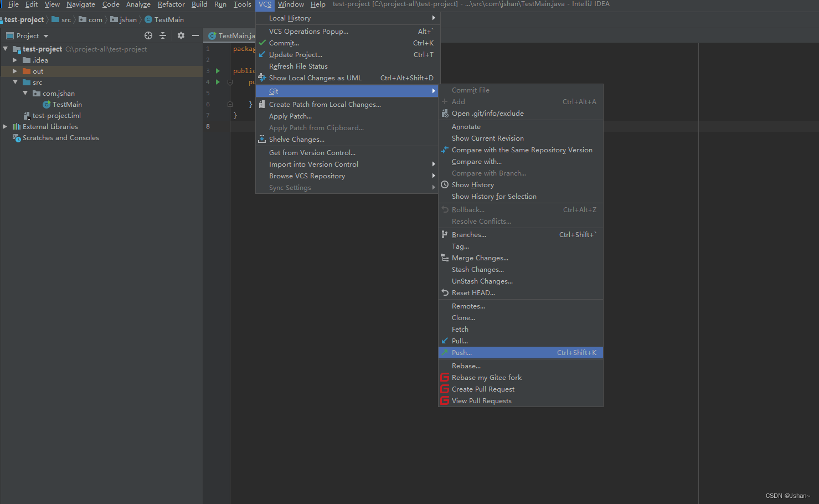This screenshot has width=819, height=504.
Task: Toggle fold marker on editor line 4
Action: pos(230,82)
